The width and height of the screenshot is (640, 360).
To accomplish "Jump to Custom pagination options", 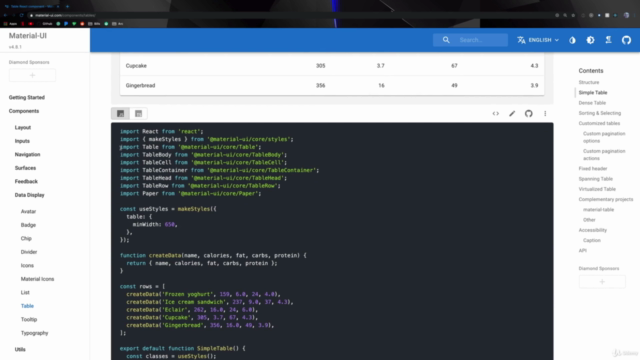I will pos(604,137).
